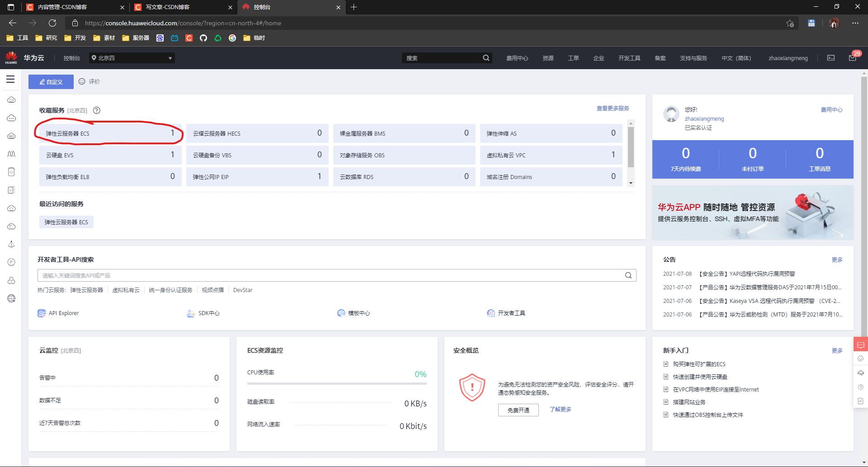Click the API search magnifier icon
This screenshot has width=868, height=467.
click(628, 275)
